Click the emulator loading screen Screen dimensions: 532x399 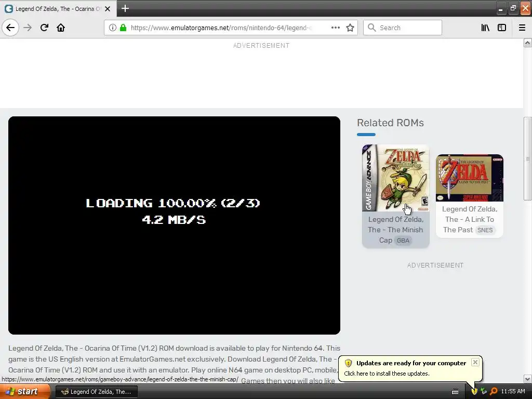174,225
